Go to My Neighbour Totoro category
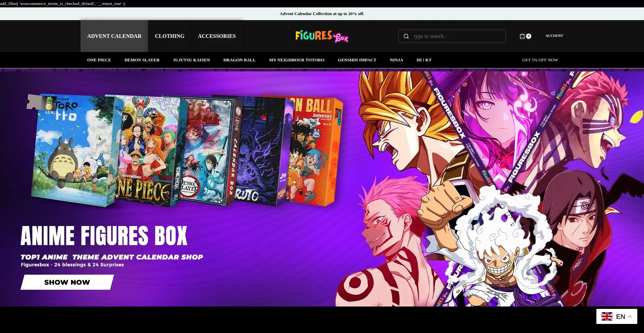 point(297,60)
